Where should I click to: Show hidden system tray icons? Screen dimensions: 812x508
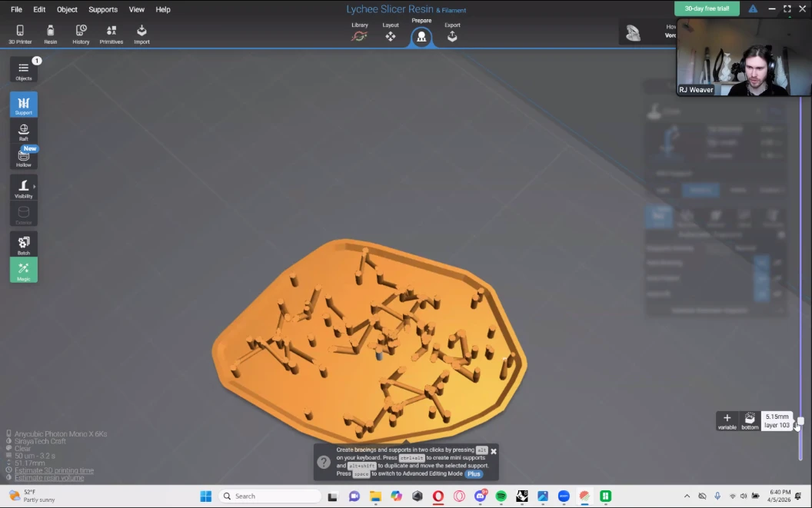coord(687,496)
